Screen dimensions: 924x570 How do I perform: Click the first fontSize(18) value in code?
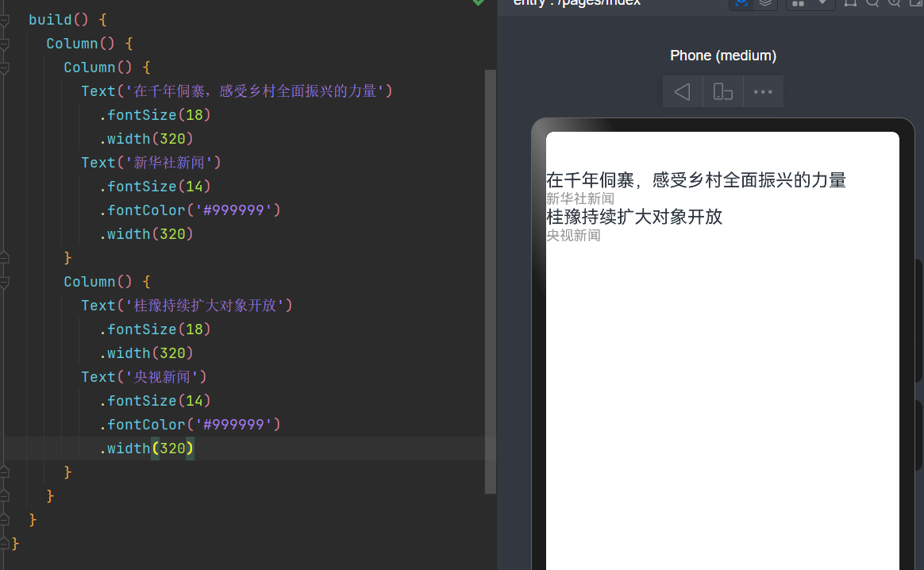pos(195,115)
